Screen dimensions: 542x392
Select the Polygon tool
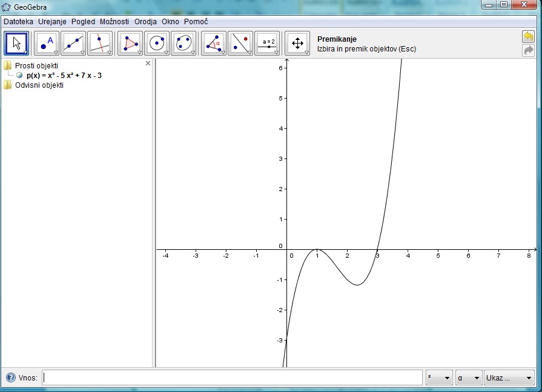[x=130, y=44]
